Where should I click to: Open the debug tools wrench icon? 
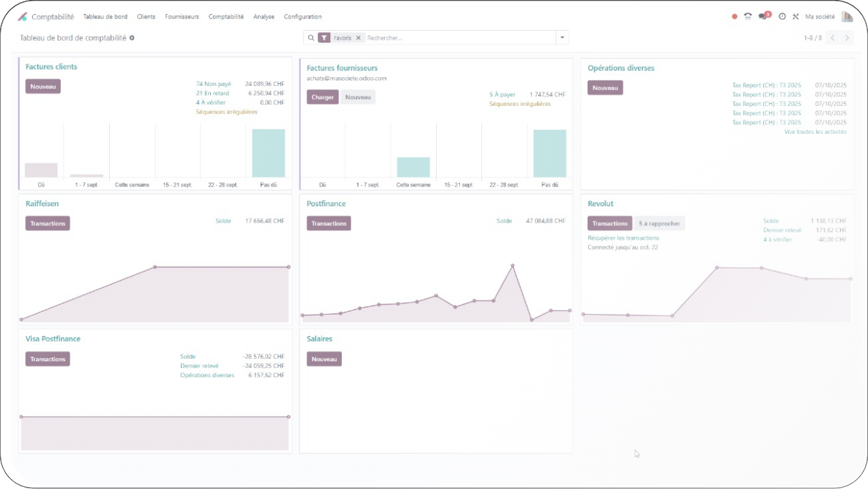coord(795,16)
